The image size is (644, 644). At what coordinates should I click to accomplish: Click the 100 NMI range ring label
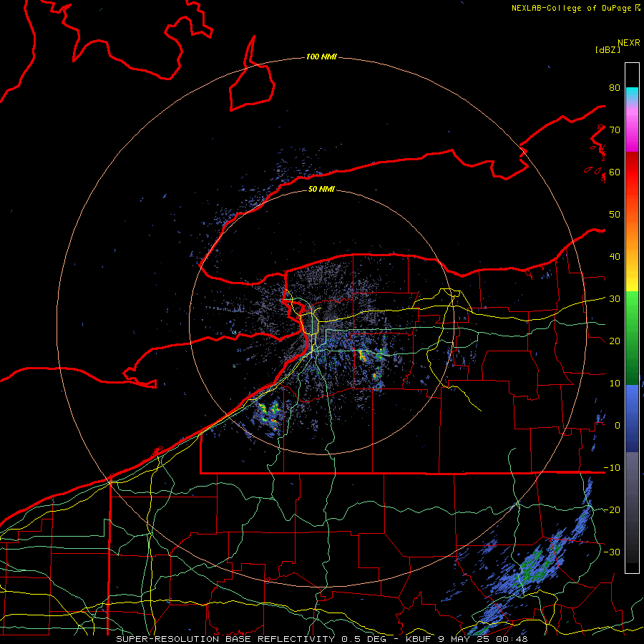pyautogui.click(x=321, y=57)
